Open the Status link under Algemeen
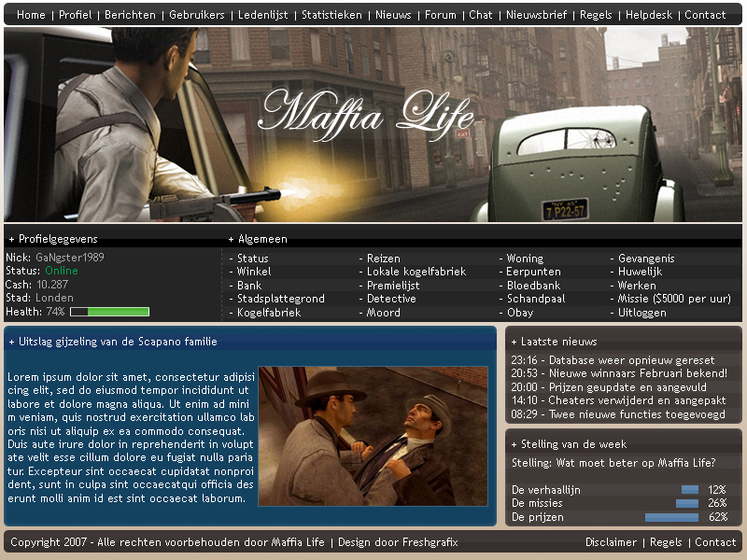 click(x=252, y=259)
